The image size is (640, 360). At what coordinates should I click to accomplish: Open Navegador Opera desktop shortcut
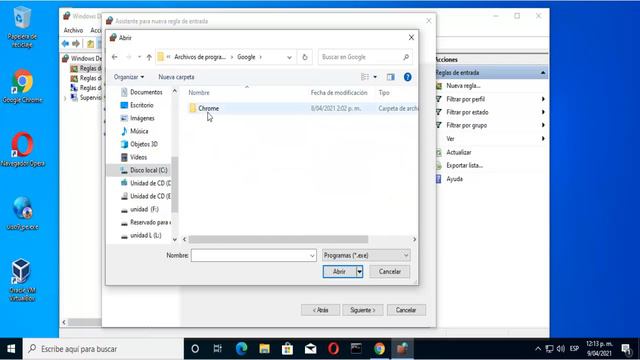point(22,149)
